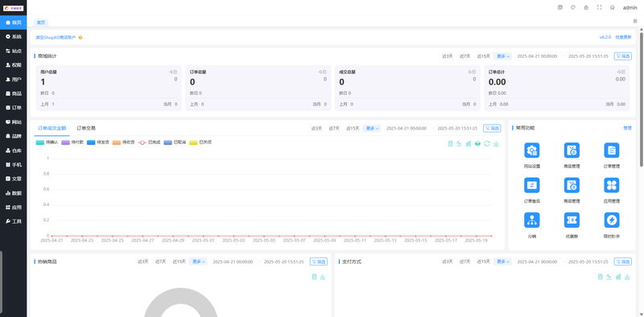Click the download icon in 热销商品 panel

coord(323,277)
